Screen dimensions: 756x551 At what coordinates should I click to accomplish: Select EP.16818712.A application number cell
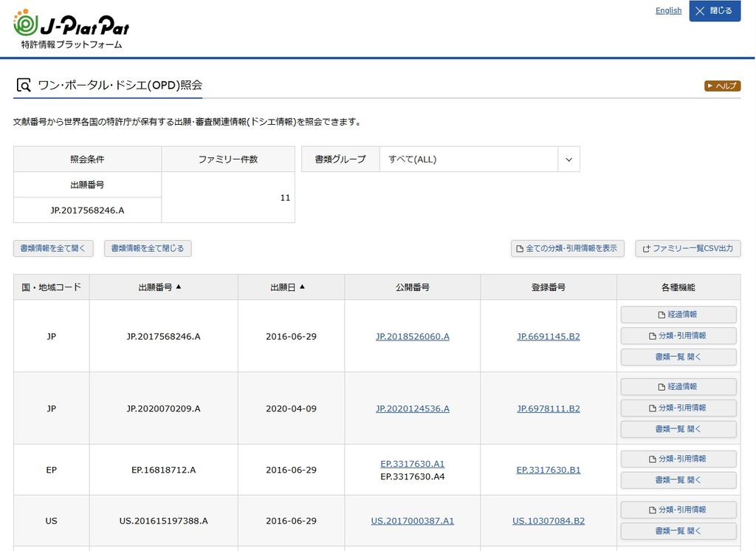pyautogui.click(x=163, y=470)
